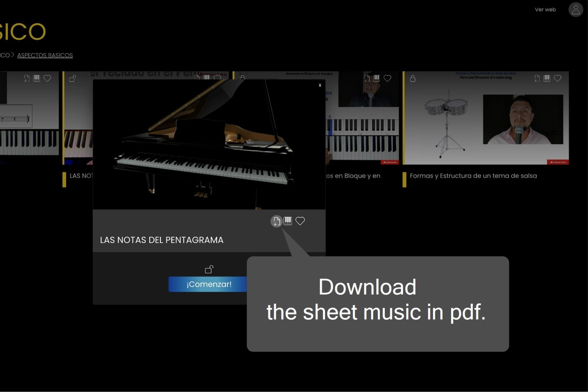Open the ASPECTOS BASICOS breadcrumb link

point(45,55)
